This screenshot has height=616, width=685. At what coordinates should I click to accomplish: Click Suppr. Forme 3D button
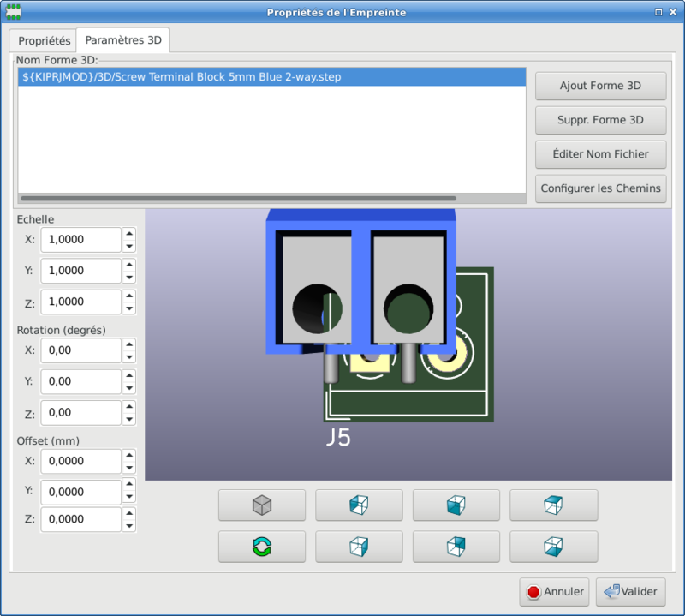[x=601, y=120]
